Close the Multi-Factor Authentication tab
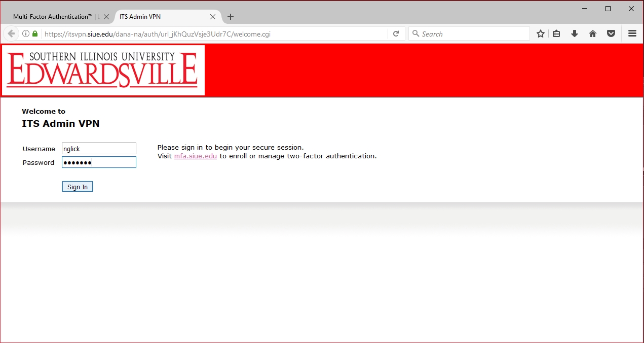The height and width of the screenshot is (343, 644). [x=106, y=17]
